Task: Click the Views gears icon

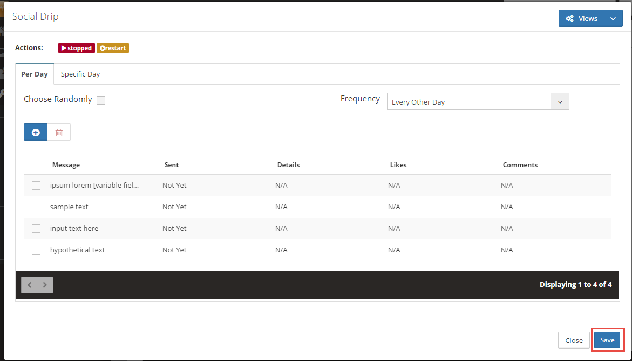Action: point(569,18)
